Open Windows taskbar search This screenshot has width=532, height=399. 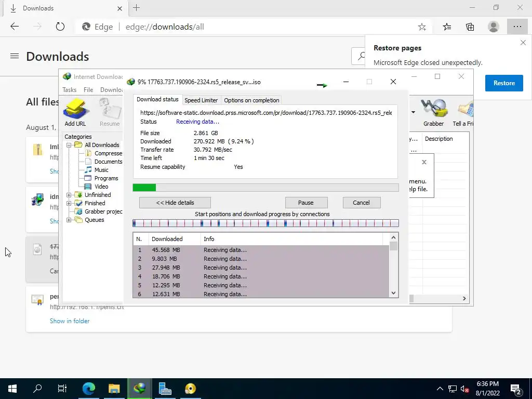coord(37,389)
